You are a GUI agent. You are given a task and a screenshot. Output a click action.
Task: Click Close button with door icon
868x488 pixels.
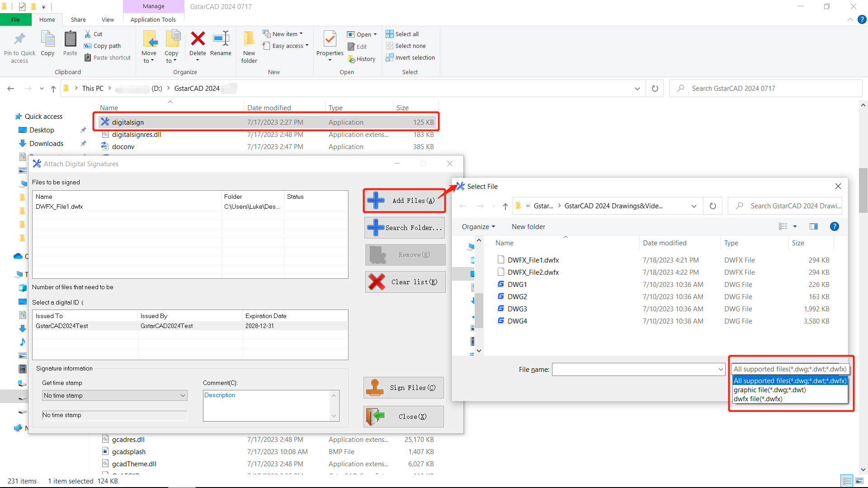[403, 417]
